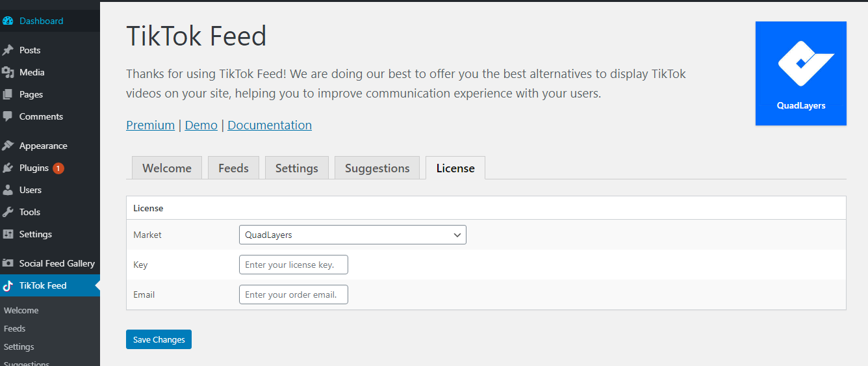Open WordPress Settings in the sidebar menu
Screen dimensions: 868x366
point(50,234)
